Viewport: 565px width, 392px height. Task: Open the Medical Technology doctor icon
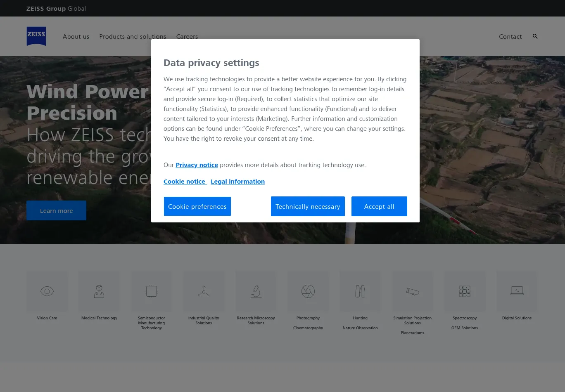(x=99, y=291)
